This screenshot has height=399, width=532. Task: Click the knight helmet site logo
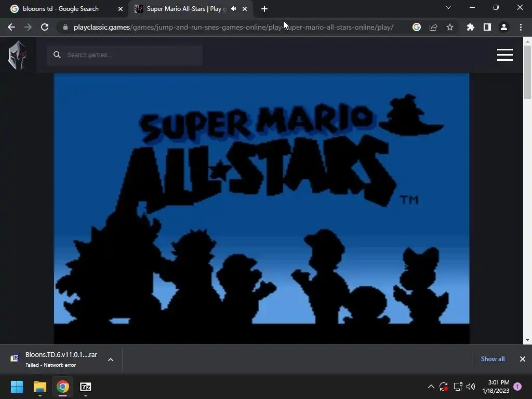pyautogui.click(x=18, y=55)
